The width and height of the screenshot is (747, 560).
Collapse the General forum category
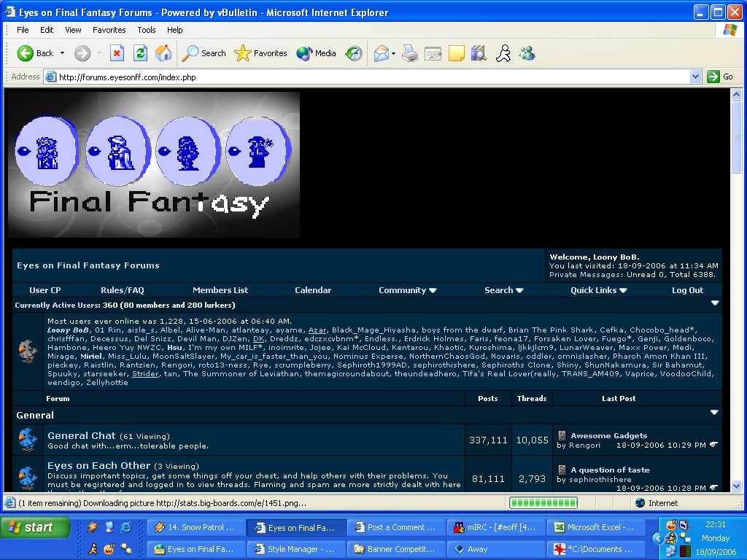[714, 413]
